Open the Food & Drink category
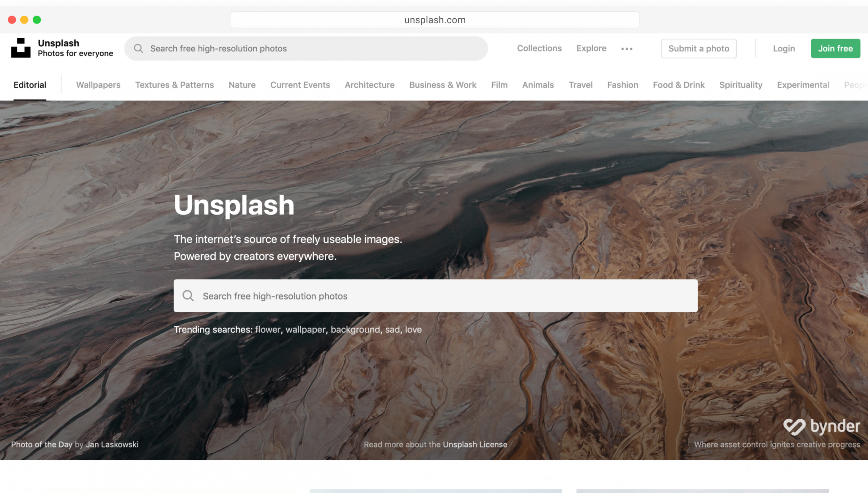 click(678, 85)
